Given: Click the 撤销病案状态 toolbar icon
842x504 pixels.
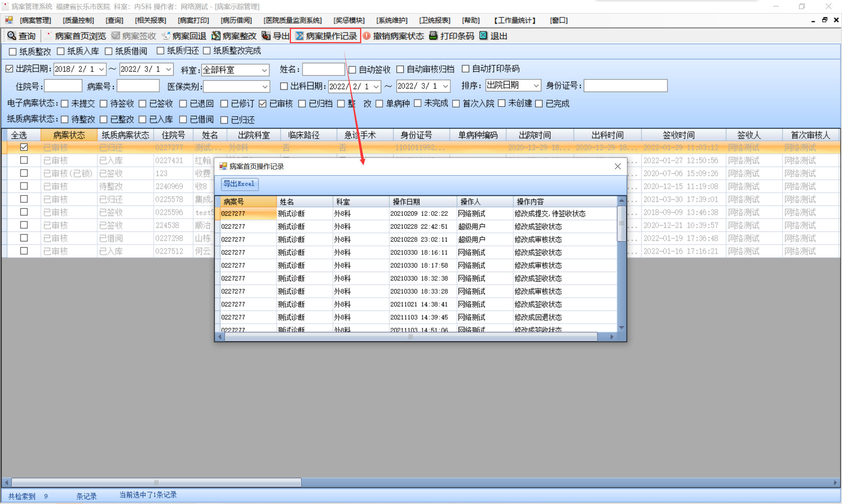Looking at the screenshot, I should pyautogui.click(x=366, y=36).
